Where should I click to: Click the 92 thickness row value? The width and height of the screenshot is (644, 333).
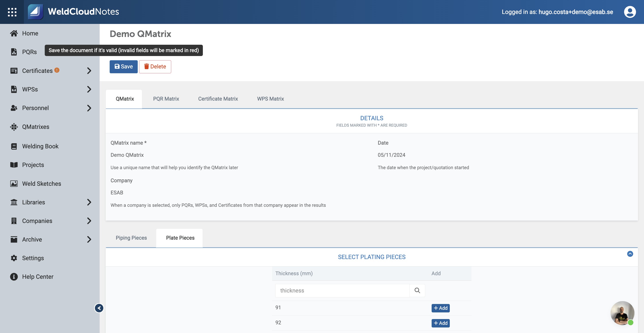pos(278,323)
